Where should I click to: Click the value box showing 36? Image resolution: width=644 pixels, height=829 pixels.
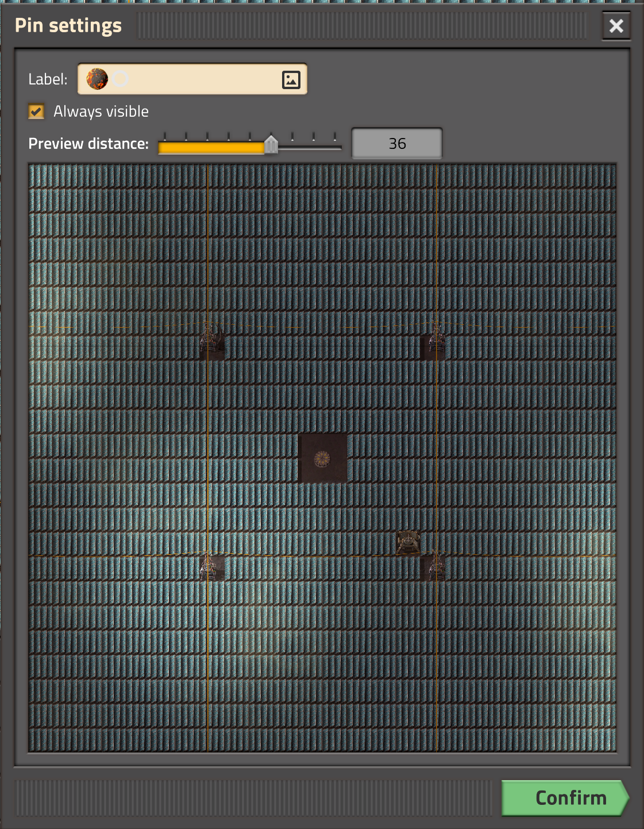(x=396, y=143)
